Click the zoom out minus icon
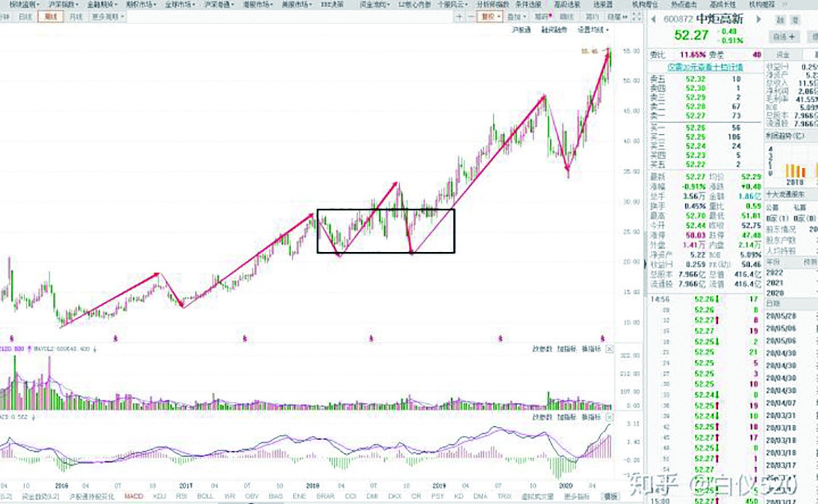818x504 pixels. [471, 17]
